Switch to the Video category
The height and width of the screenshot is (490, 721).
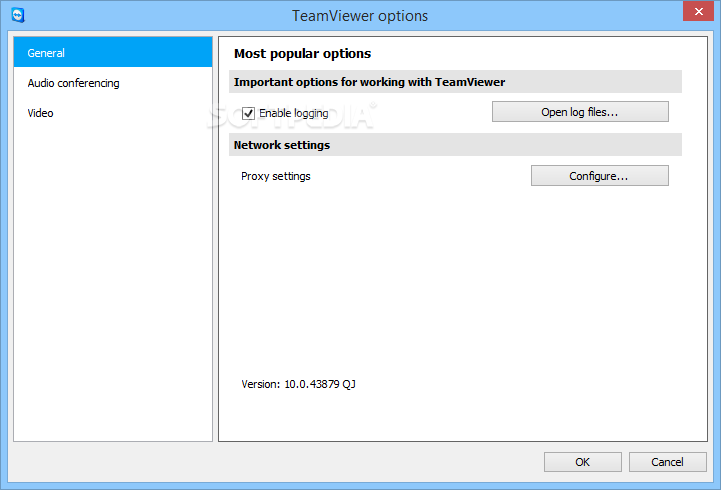click(113, 113)
